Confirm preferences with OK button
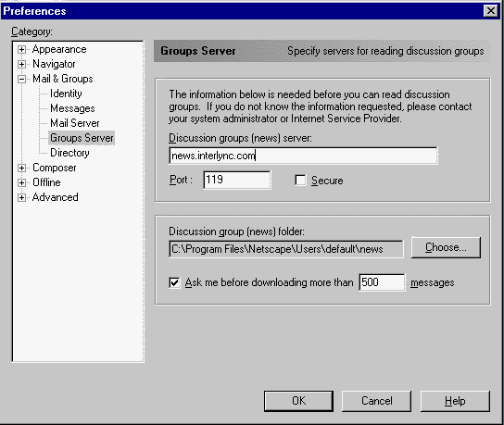 [298, 401]
